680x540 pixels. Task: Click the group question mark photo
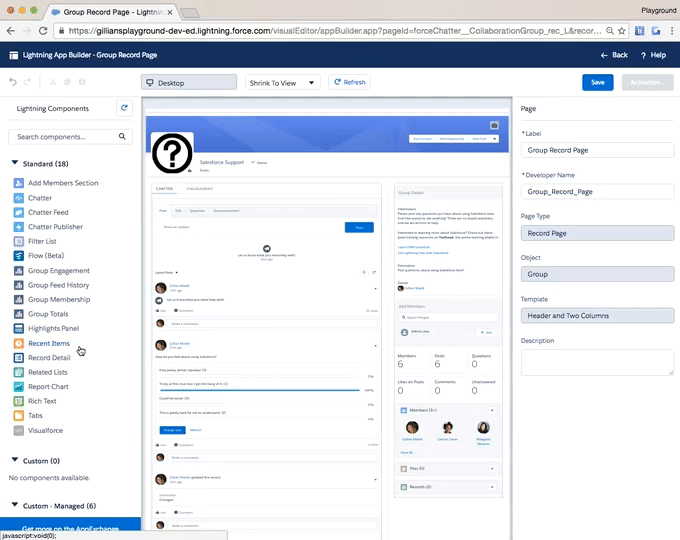click(x=172, y=153)
